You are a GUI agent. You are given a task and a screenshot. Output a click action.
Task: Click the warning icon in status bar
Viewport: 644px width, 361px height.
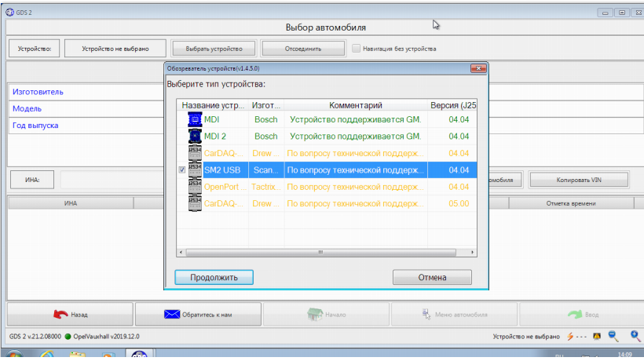pos(597,337)
